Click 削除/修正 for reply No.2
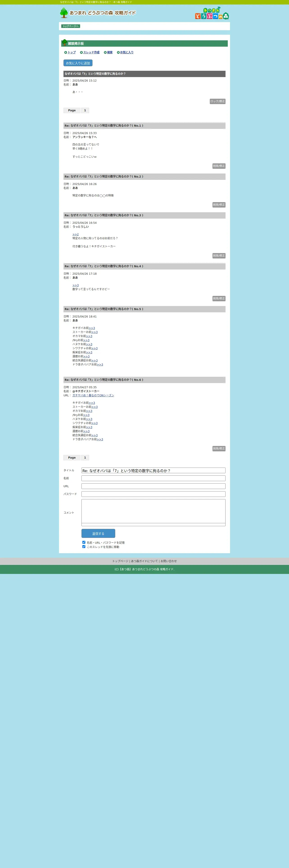 219,205
